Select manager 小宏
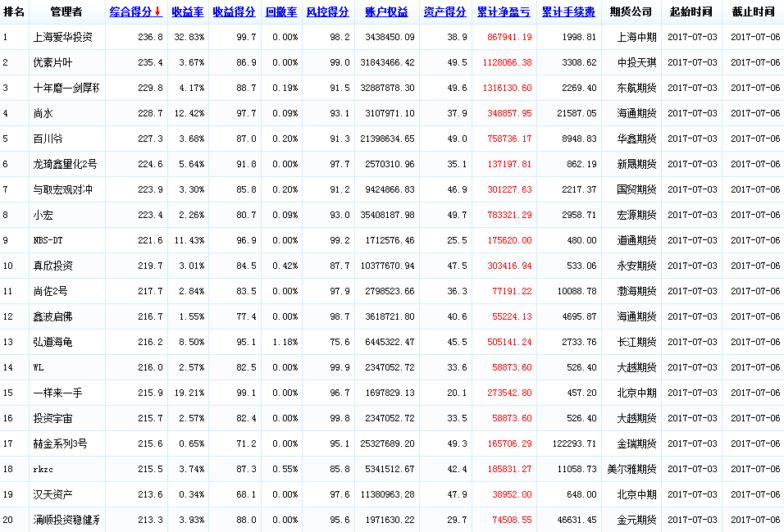 pyautogui.click(x=43, y=215)
